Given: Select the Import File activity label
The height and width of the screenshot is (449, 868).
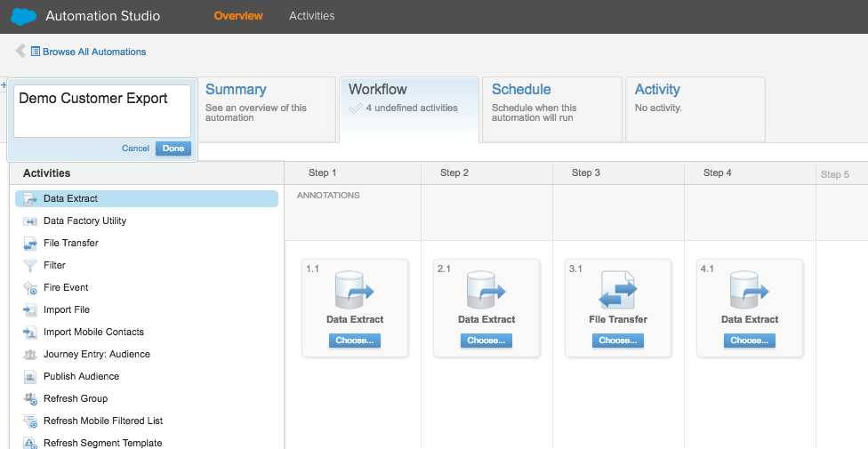Looking at the screenshot, I should pyautogui.click(x=67, y=309).
